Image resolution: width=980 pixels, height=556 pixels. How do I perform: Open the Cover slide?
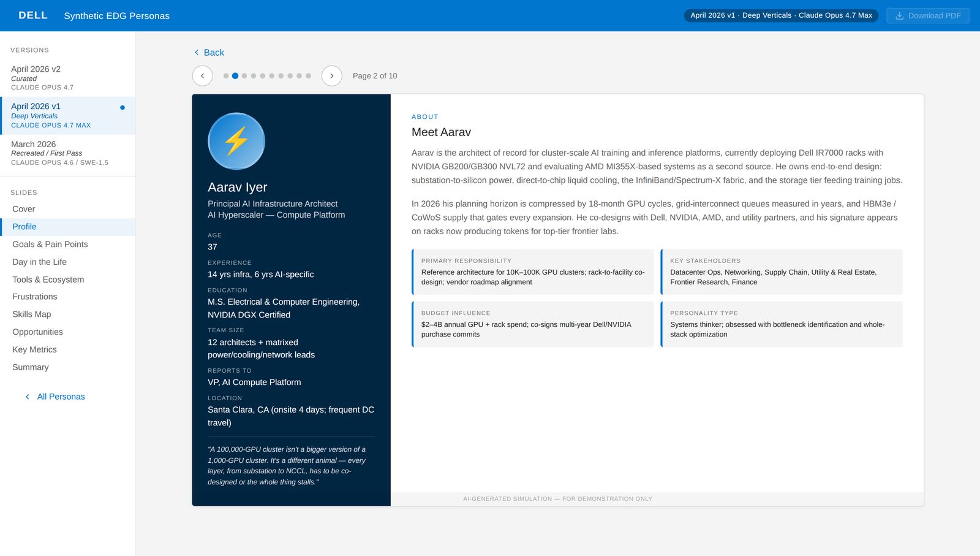click(x=24, y=209)
